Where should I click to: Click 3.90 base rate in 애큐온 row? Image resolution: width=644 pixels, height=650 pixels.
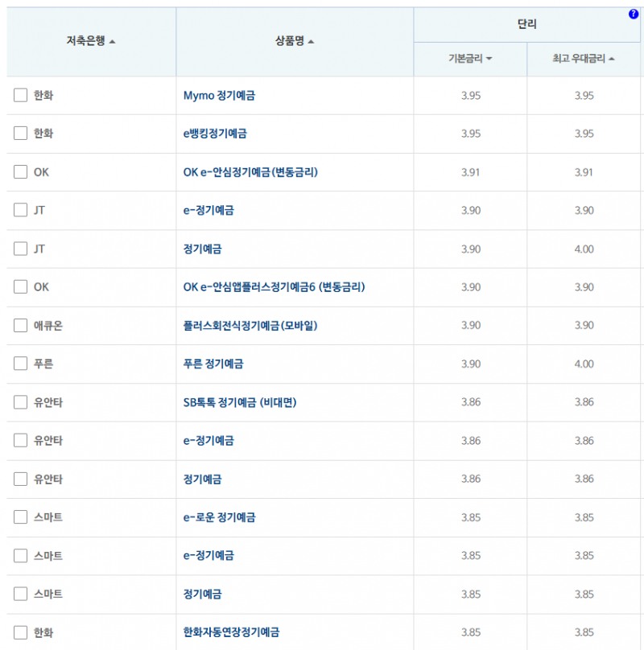pyautogui.click(x=471, y=326)
